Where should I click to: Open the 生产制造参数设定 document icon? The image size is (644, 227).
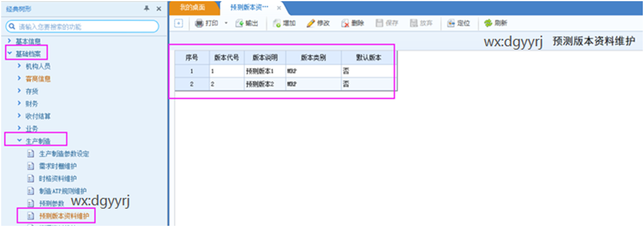[30, 154]
